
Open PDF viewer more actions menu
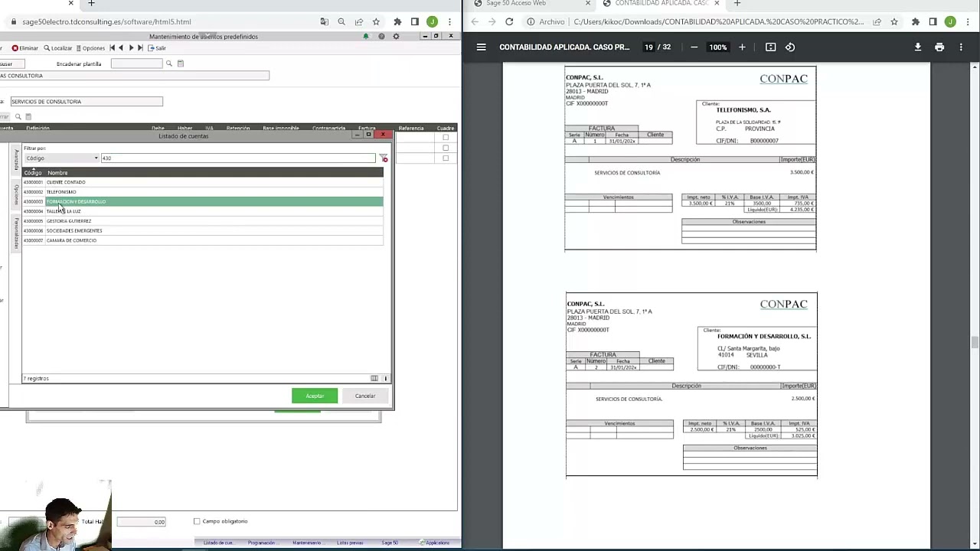point(961,47)
